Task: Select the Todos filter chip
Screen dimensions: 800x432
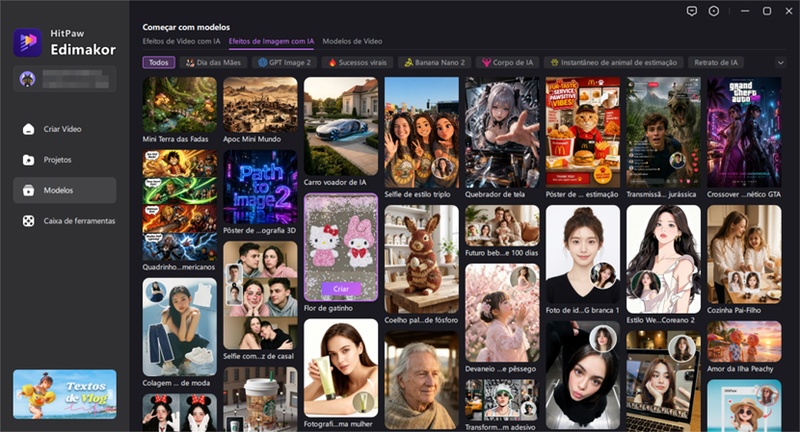Action: click(x=159, y=63)
